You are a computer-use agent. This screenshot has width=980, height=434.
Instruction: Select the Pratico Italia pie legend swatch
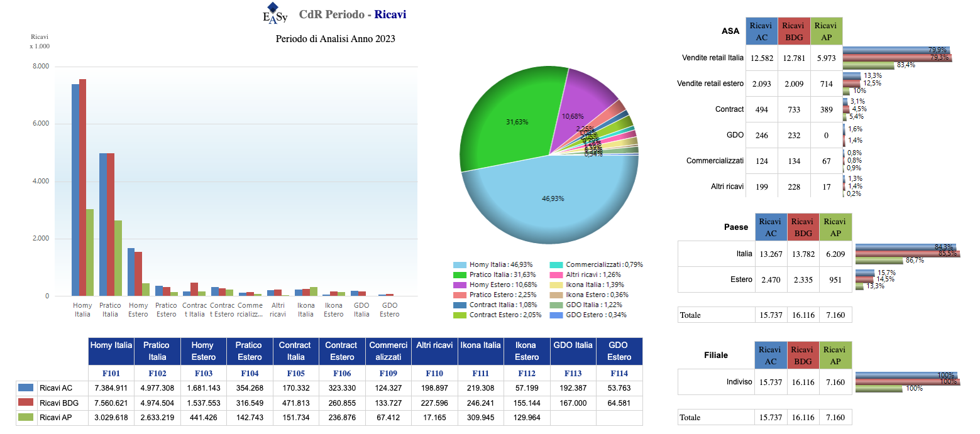[460, 275]
